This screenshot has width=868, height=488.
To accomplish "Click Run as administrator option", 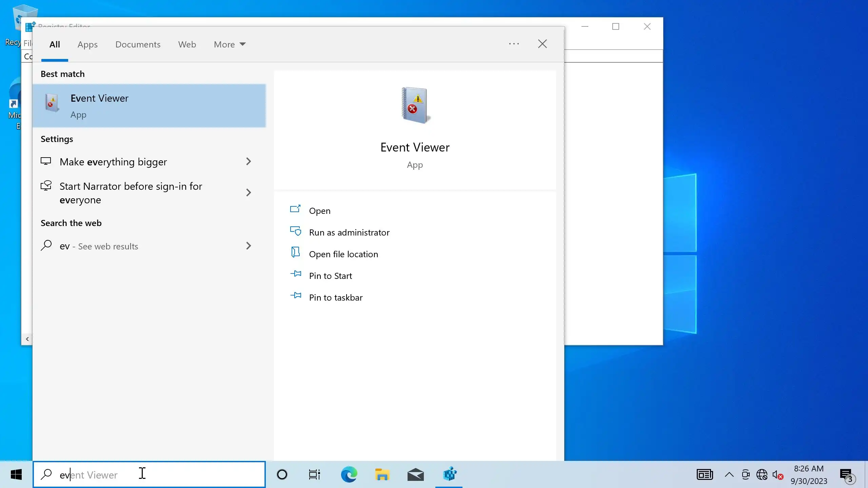I will click(349, 232).
